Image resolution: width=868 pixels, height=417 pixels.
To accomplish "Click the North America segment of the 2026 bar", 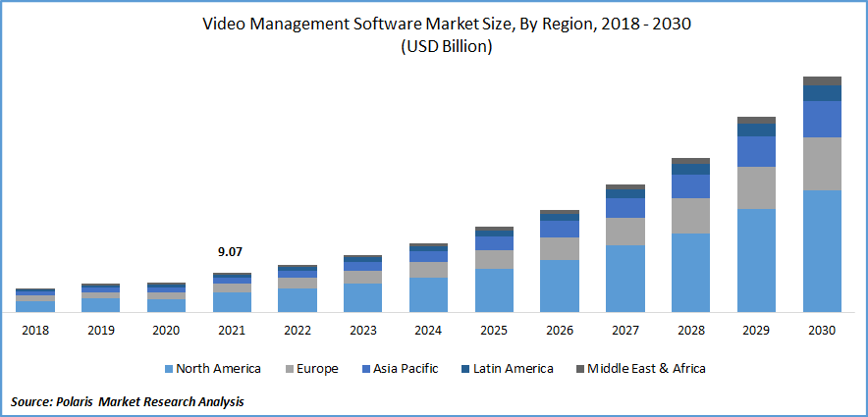I will (560, 287).
